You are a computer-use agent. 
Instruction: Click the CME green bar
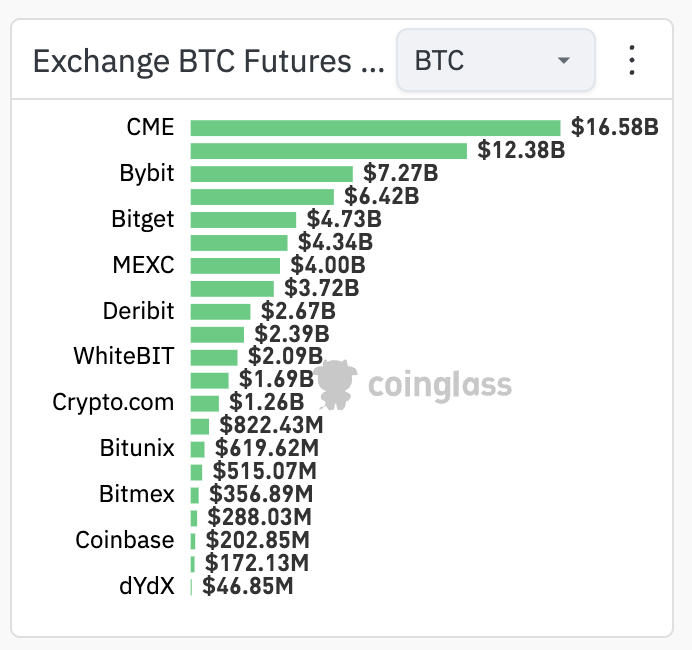point(375,127)
